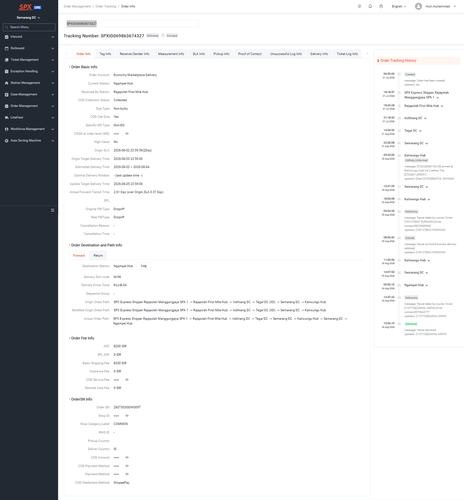This screenshot has height=500, width=464.
Task: Reveal the COD Amount value
Action: 127,457
